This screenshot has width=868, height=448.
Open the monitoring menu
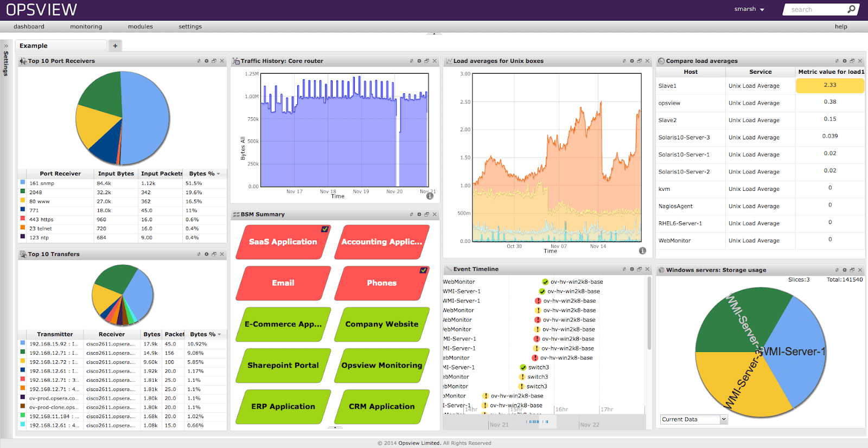[x=86, y=27]
